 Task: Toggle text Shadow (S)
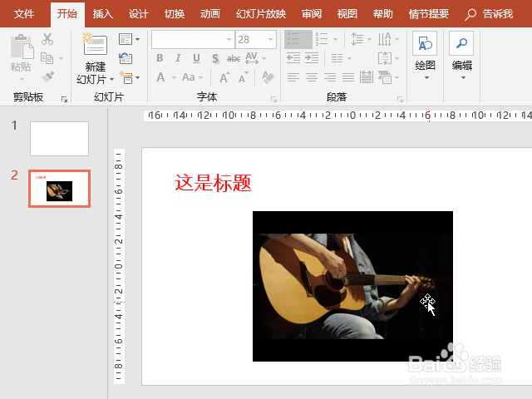215,58
